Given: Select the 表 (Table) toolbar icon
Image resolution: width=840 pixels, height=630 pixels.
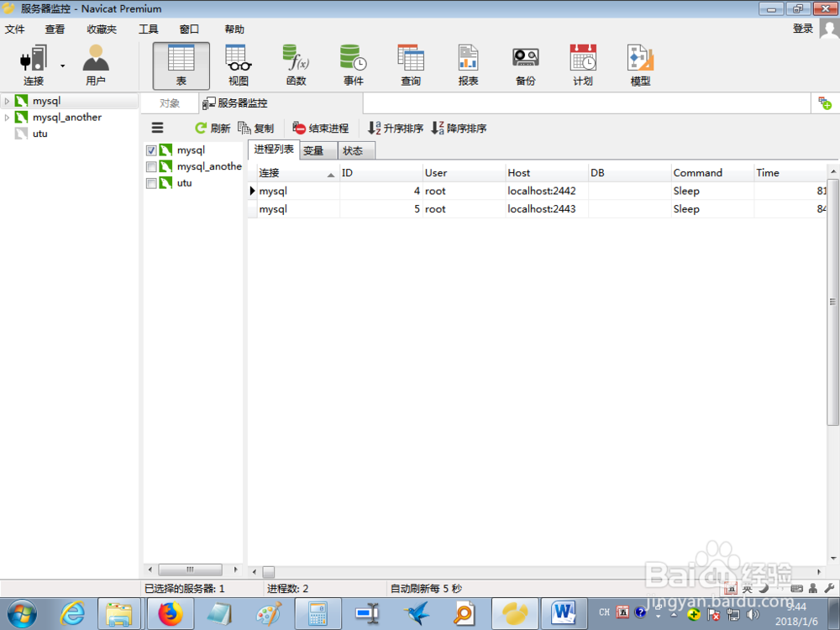Looking at the screenshot, I should click(181, 66).
